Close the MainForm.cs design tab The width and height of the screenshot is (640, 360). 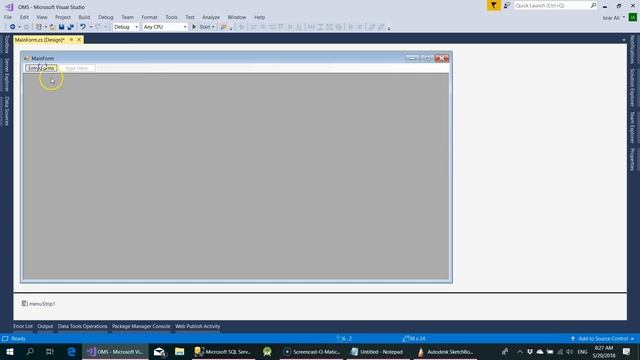tap(79, 40)
